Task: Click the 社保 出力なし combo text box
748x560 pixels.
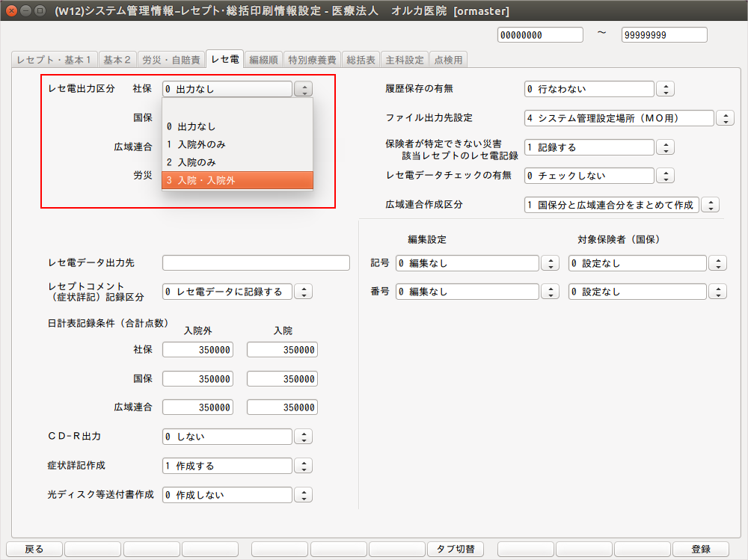Action: [227, 89]
